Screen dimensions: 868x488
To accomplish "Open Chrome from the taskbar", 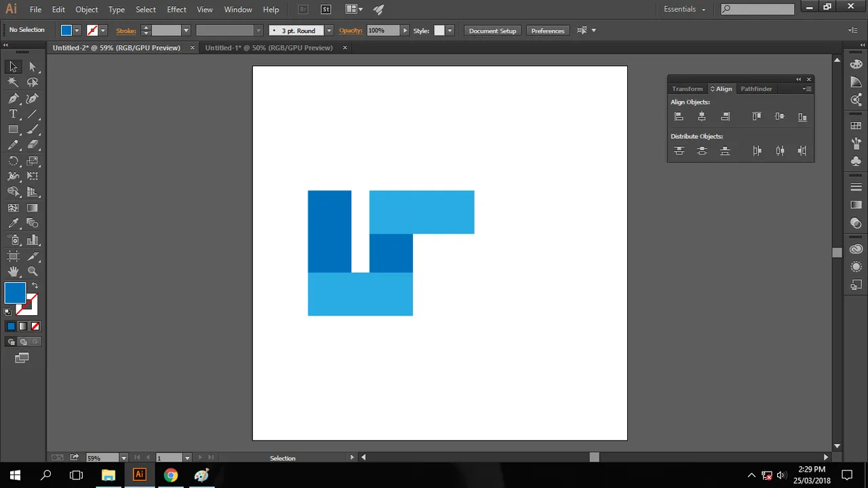I will 170,475.
